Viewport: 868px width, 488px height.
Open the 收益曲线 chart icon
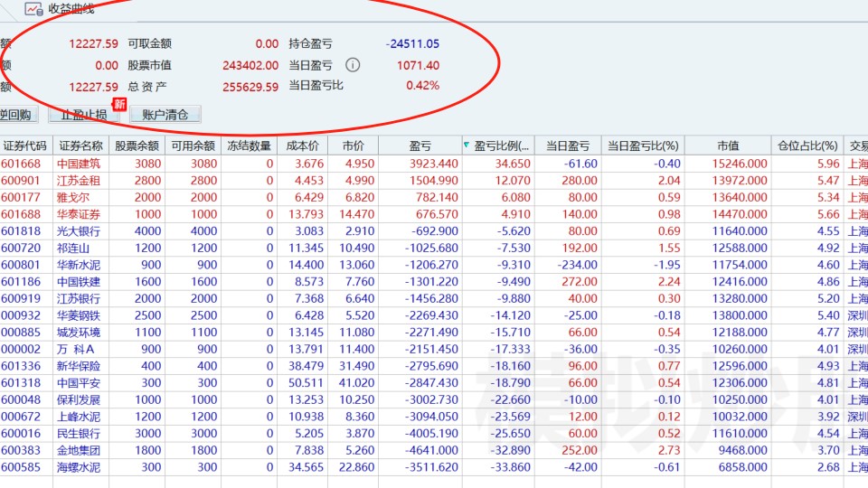33,8
